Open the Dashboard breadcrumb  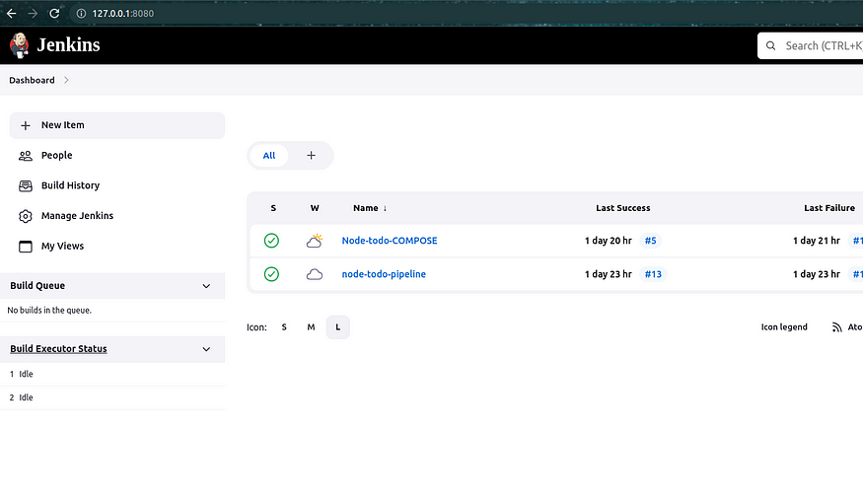pos(32,80)
